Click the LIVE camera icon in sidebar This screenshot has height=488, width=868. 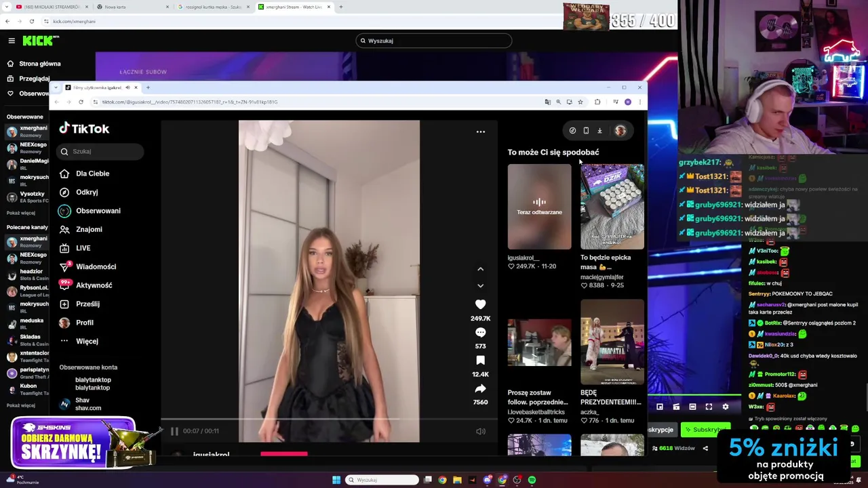pos(64,248)
